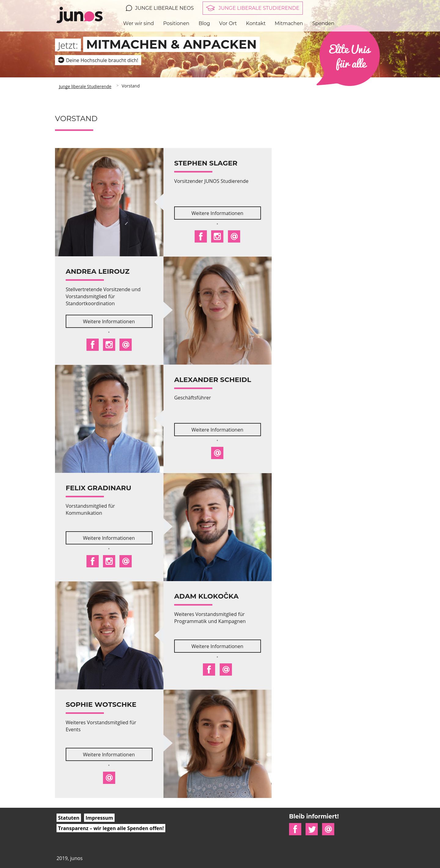
Task: Follow the Junge liberale Studierende breadcrumb
Action: point(85,87)
